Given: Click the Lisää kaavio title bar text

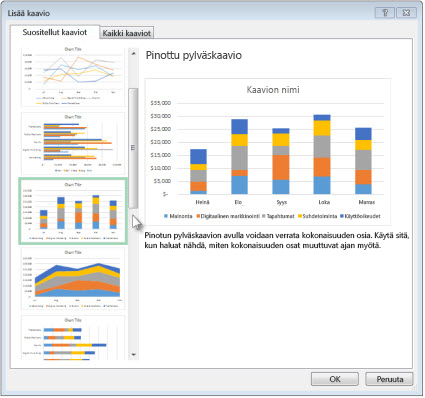Looking at the screenshot, I should pyautogui.click(x=29, y=13).
